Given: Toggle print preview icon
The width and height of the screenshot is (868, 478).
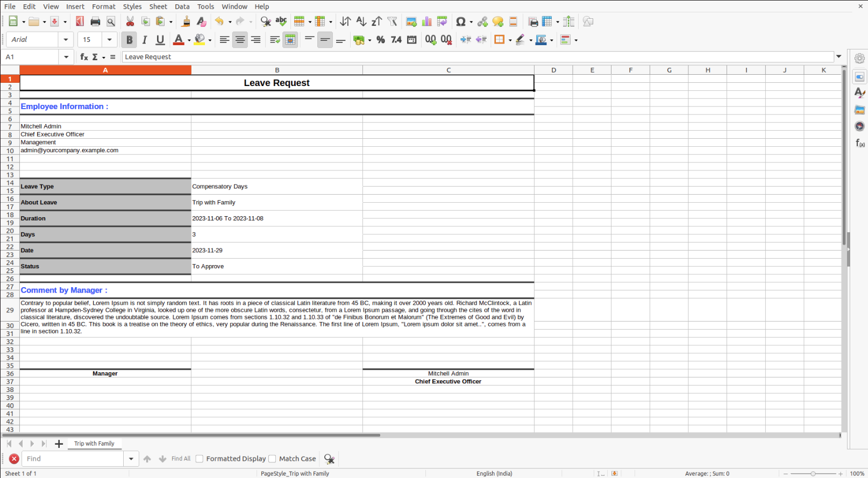Looking at the screenshot, I should tap(111, 22).
